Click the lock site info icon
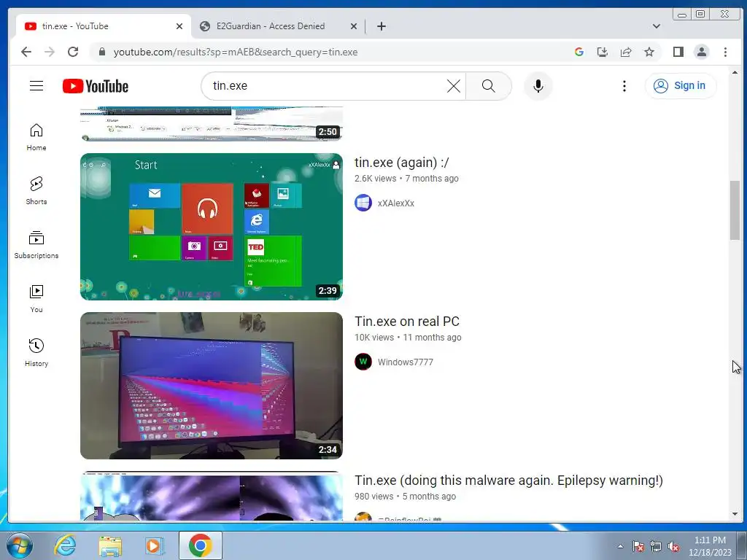The height and width of the screenshot is (560, 747). (102, 52)
